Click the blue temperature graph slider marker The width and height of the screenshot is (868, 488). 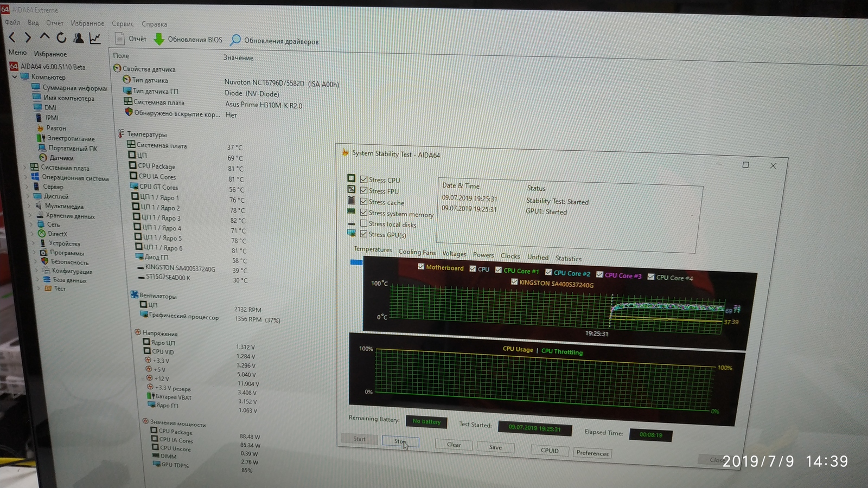coord(356,262)
